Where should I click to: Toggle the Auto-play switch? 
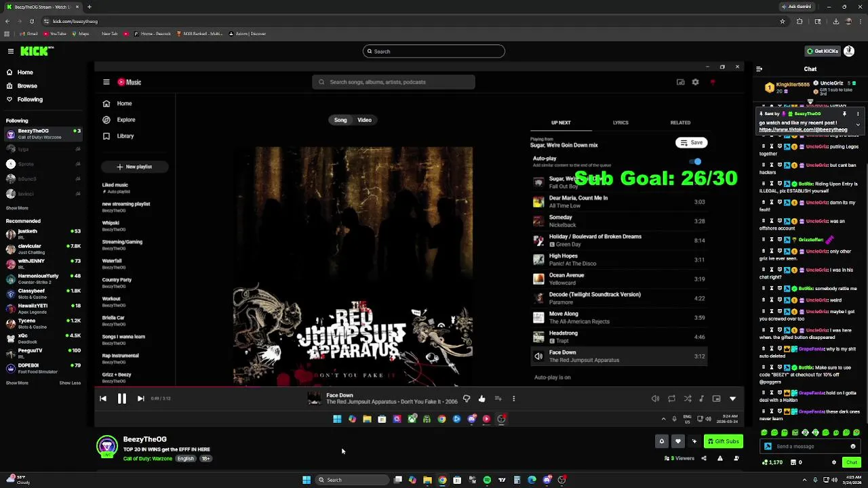click(x=696, y=161)
